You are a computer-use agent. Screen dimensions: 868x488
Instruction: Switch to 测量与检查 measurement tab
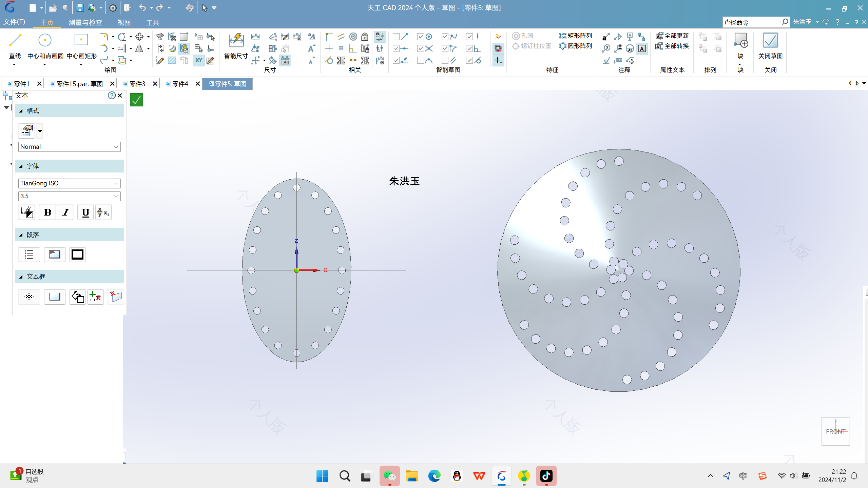86,22
